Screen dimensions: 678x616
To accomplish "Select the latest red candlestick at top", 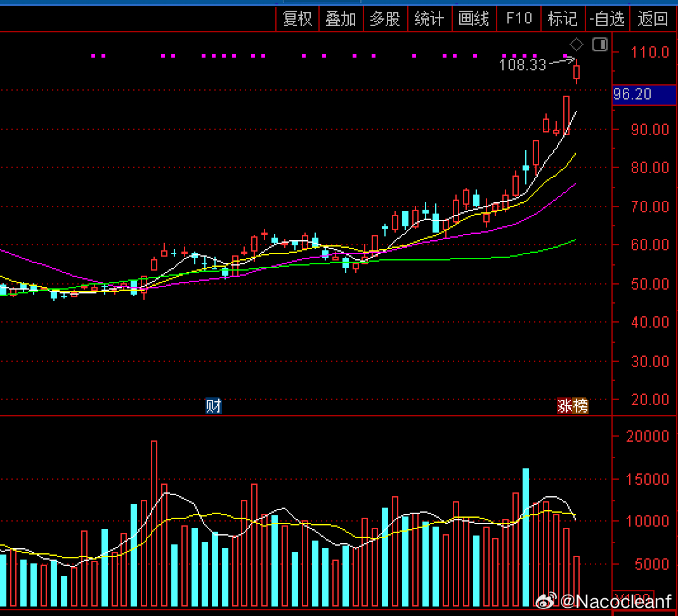I will click(577, 72).
